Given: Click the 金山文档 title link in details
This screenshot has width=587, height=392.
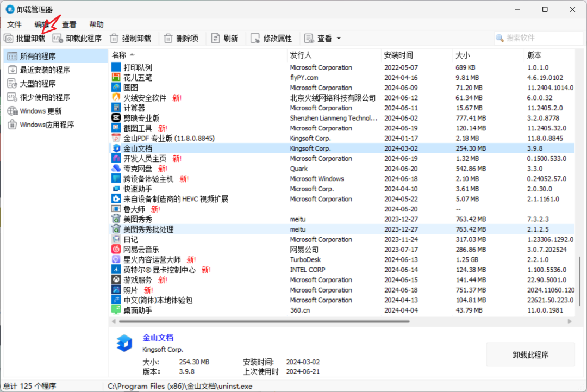Looking at the screenshot, I should [158, 338].
